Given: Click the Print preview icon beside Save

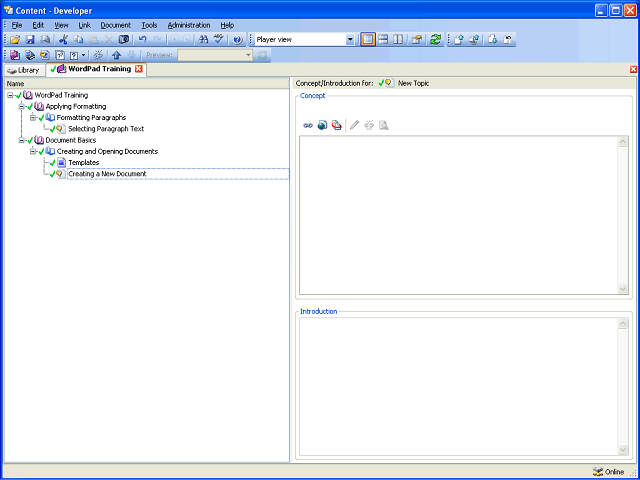Looking at the screenshot, I should click(x=45, y=40).
